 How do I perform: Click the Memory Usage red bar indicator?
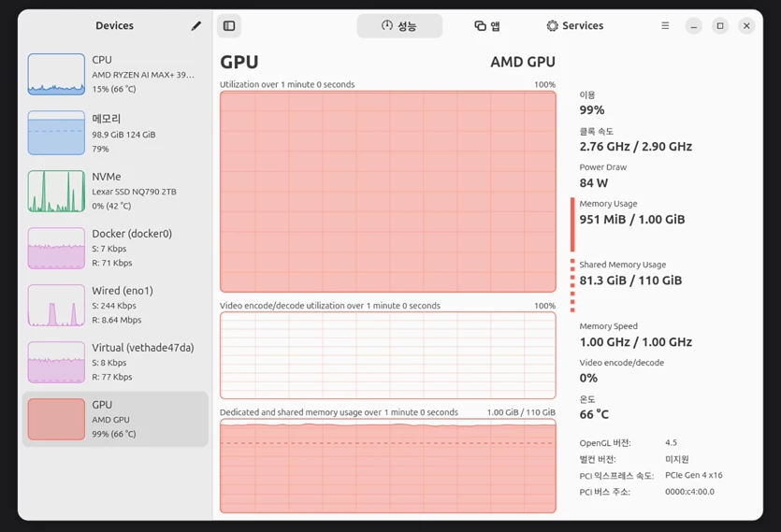(572, 224)
